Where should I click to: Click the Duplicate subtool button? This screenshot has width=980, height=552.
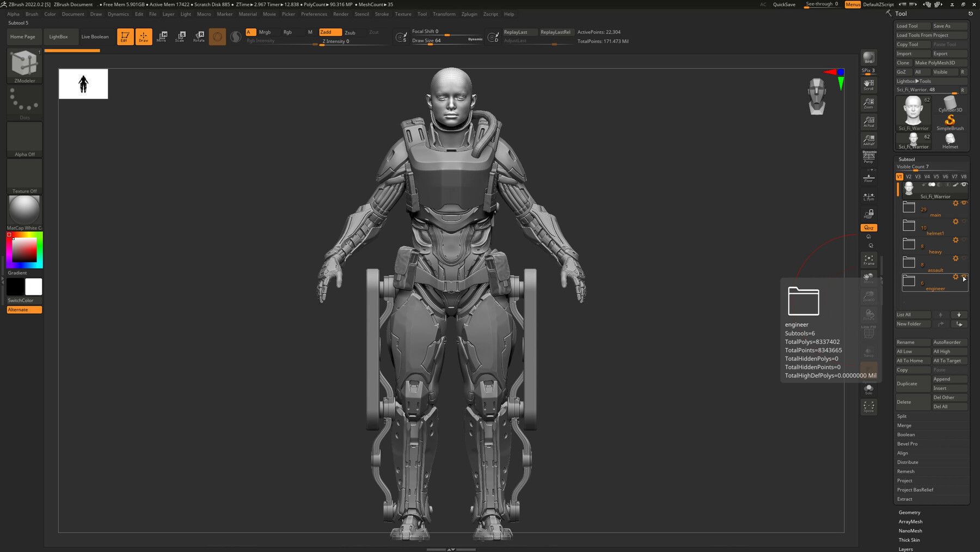pyautogui.click(x=913, y=384)
